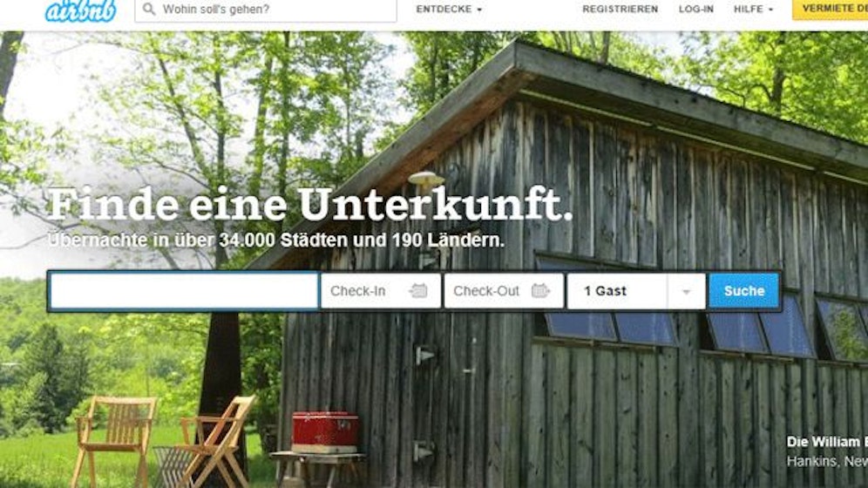Click into the large destination input box
The width and height of the screenshot is (868, 488).
184,290
